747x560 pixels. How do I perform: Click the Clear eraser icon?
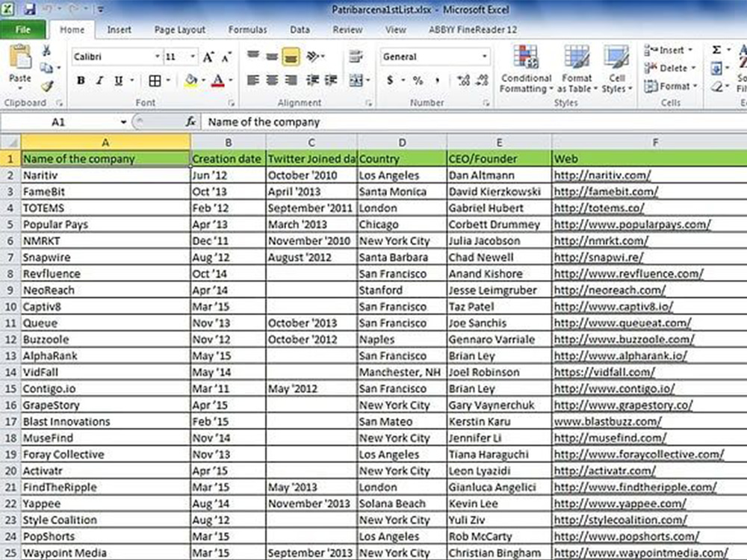coord(716,86)
